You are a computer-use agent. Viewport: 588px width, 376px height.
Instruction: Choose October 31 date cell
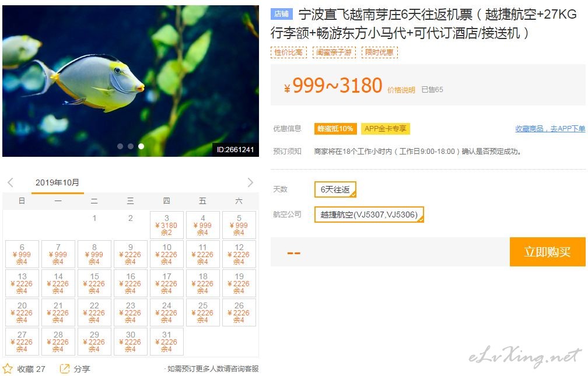point(167,342)
